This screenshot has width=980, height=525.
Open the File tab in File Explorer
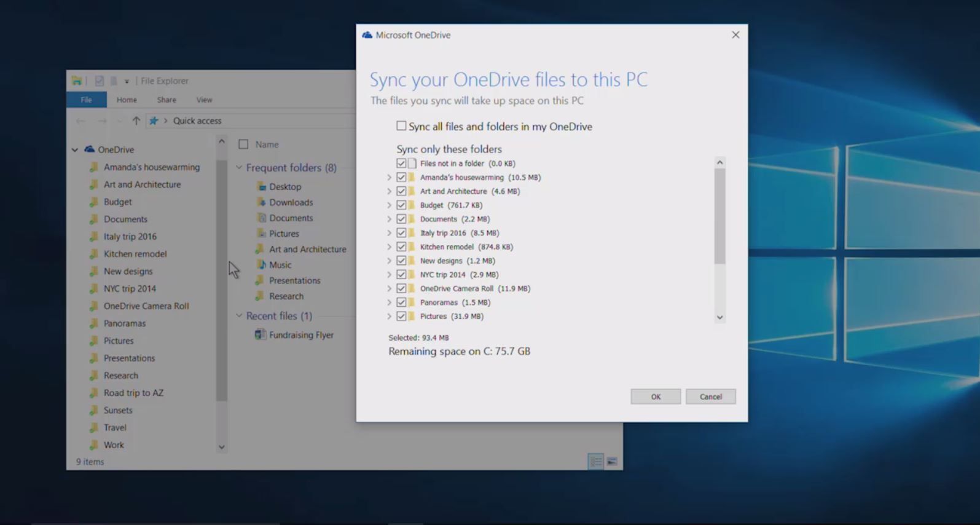coord(86,100)
